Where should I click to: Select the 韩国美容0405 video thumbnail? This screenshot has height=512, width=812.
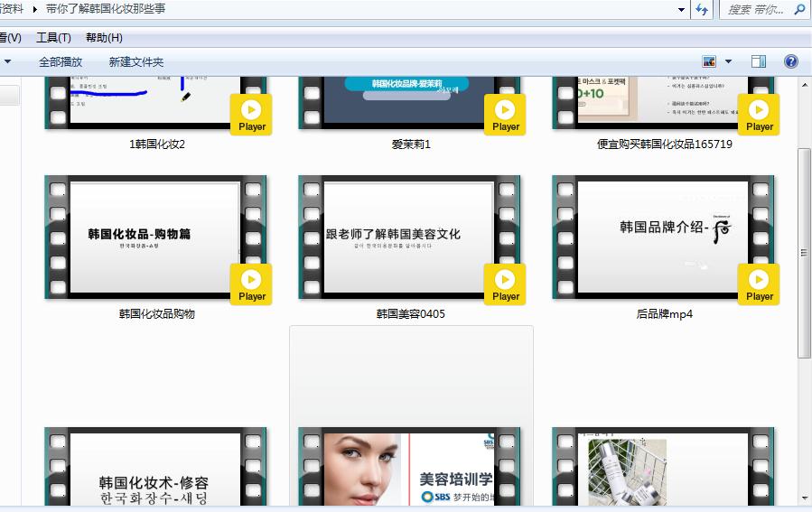click(x=409, y=237)
